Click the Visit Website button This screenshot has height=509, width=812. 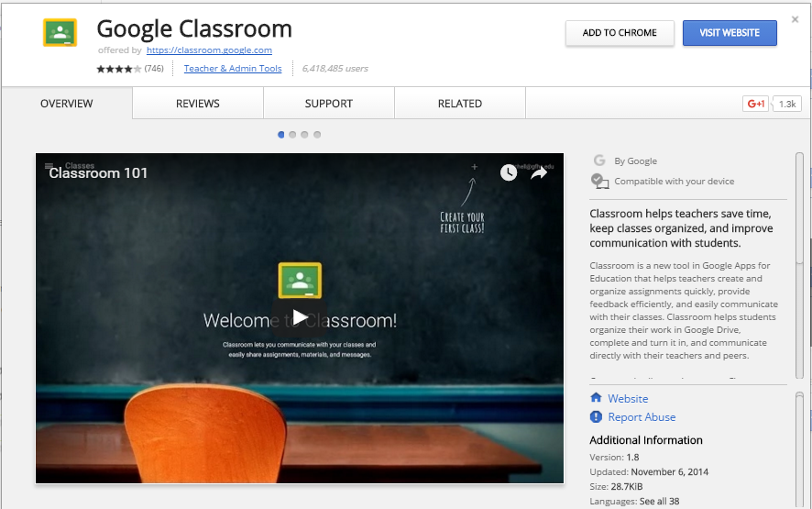730,33
